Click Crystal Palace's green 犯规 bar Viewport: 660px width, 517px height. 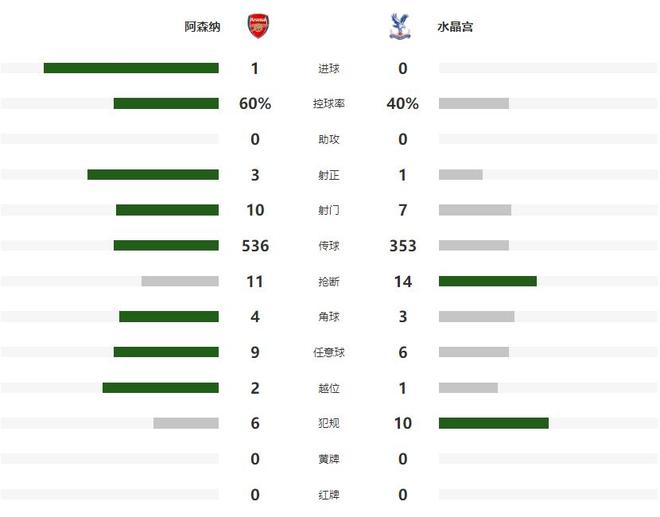point(493,423)
